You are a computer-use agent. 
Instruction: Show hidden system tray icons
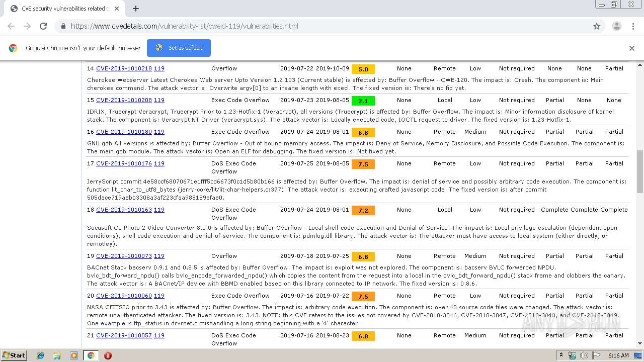(x=561, y=355)
